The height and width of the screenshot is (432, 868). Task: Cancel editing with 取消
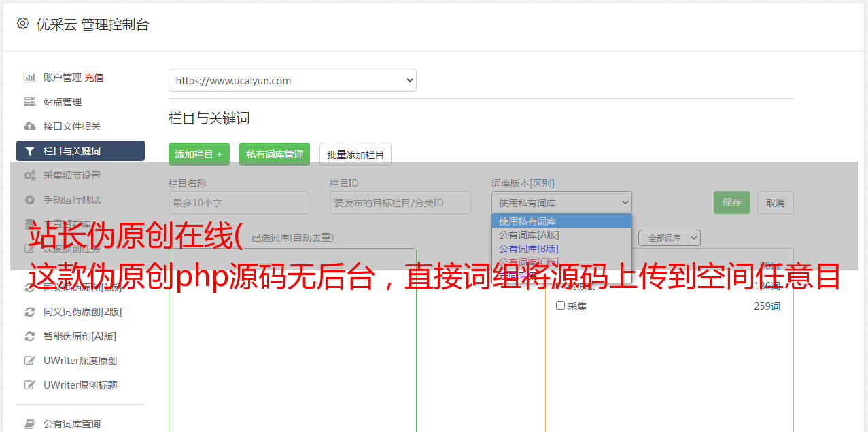(x=776, y=202)
